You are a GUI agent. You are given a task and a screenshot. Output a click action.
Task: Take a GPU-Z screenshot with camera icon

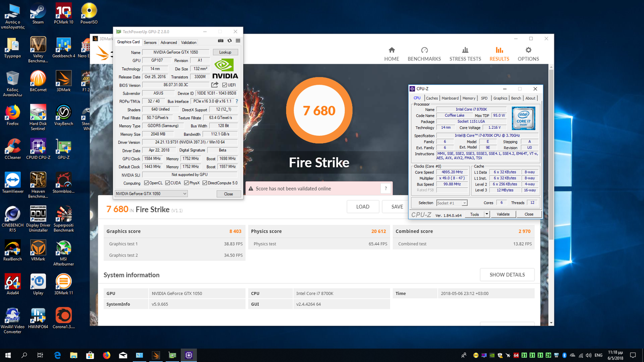pyautogui.click(x=221, y=41)
